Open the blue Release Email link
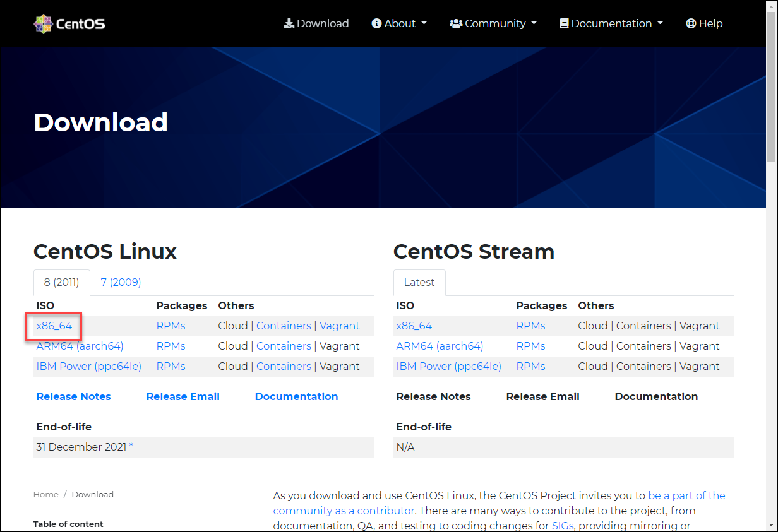 pyautogui.click(x=183, y=396)
